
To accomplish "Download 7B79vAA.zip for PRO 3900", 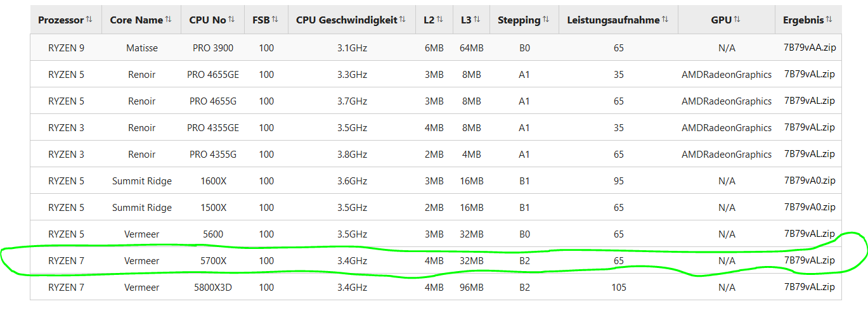I will (810, 48).
